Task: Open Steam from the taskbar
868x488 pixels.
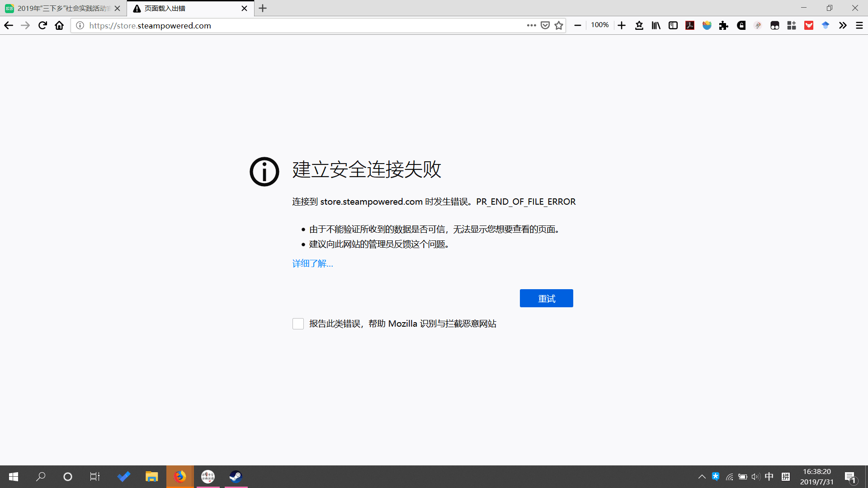Action: [236, 477]
